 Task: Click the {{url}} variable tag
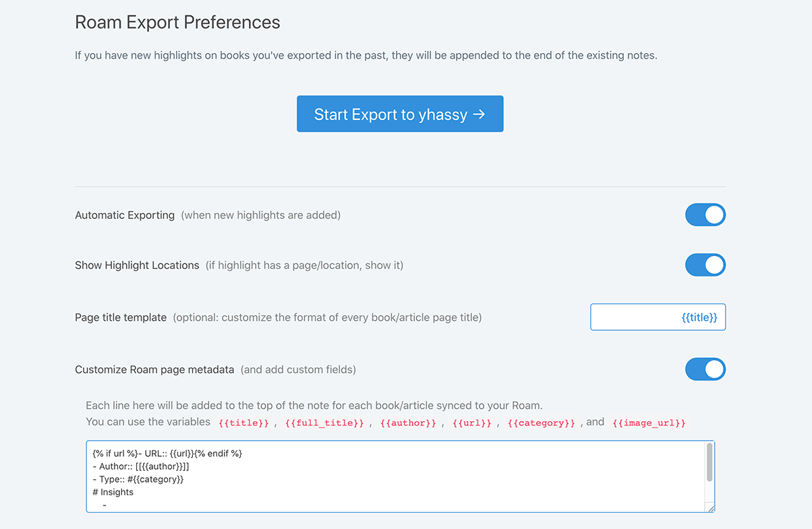click(471, 423)
